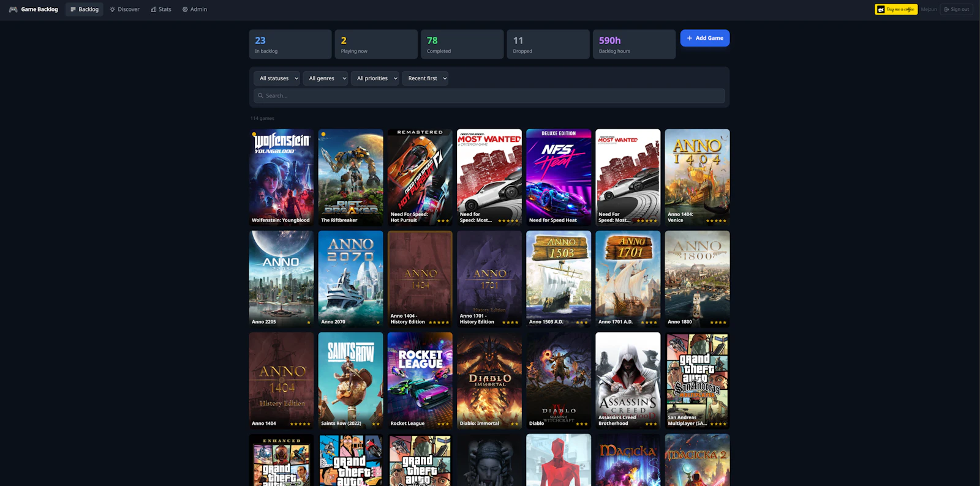The image size is (980, 486).
Task: Open the Recent first sort dropdown
Action: tap(426, 78)
